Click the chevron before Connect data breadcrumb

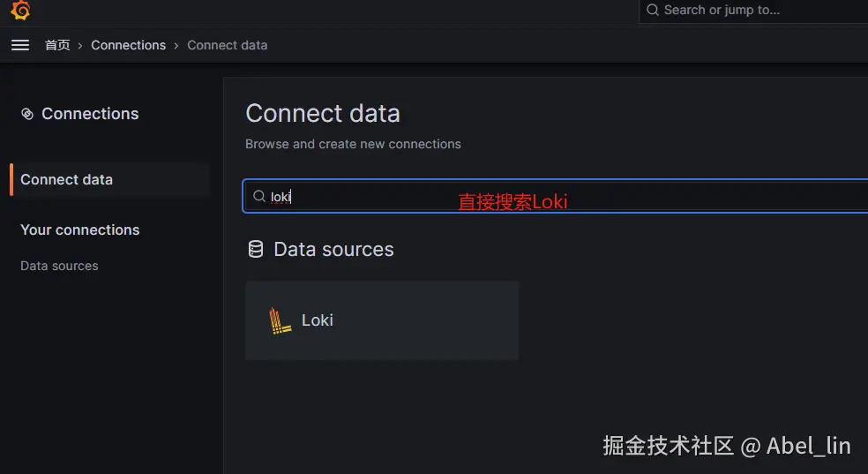[x=176, y=45]
